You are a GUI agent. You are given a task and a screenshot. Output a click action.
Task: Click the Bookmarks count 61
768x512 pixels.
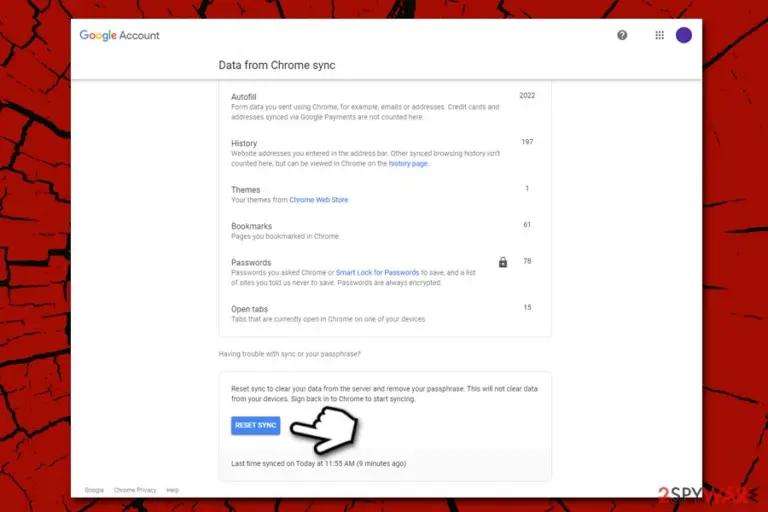(527, 224)
